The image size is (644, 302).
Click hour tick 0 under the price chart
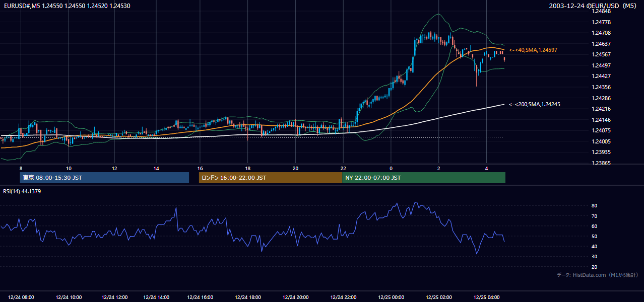(391, 168)
